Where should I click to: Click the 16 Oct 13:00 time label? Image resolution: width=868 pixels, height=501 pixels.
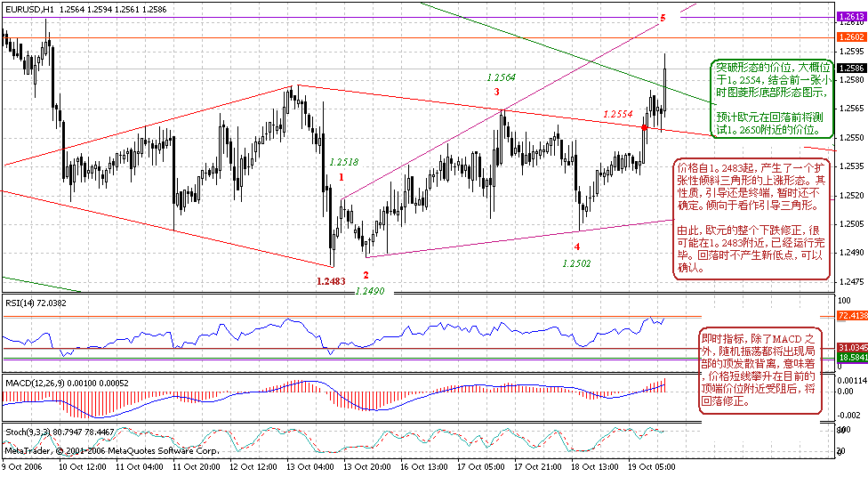424,467
